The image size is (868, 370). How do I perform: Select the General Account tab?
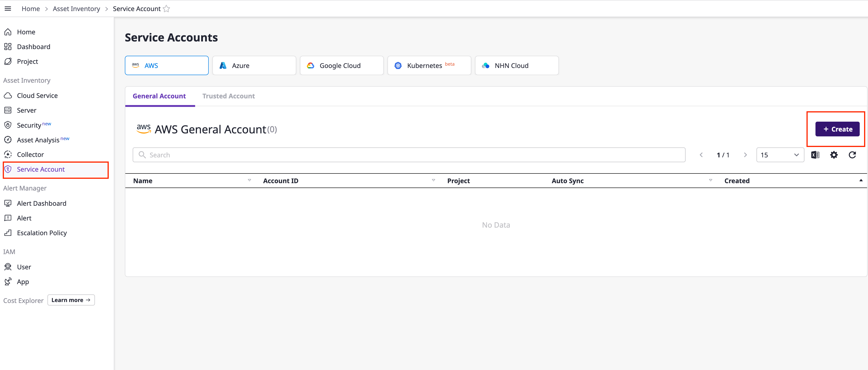[x=159, y=96]
